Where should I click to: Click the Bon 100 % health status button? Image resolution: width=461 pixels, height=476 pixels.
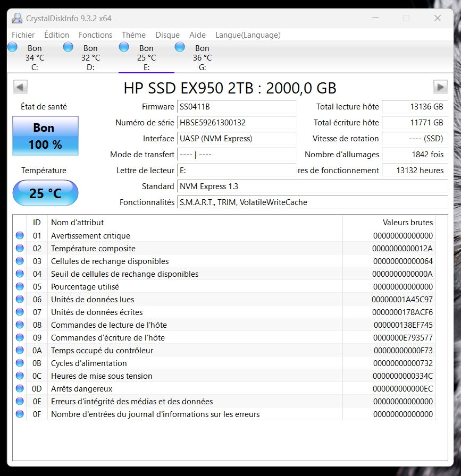coord(45,135)
